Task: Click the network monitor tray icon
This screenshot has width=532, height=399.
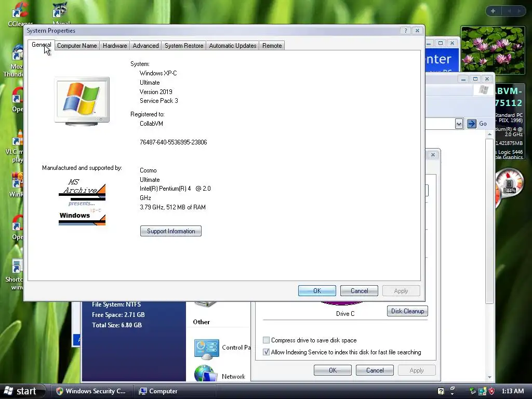Action: coord(482,391)
